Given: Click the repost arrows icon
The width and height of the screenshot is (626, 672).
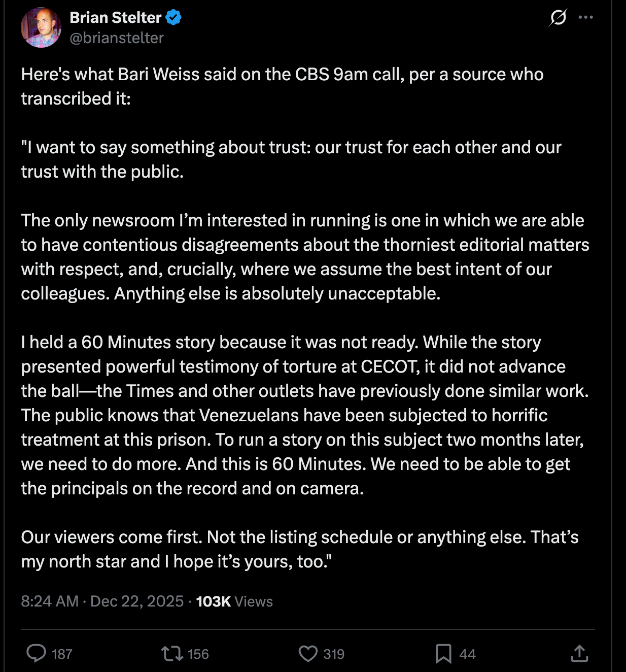Looking at the screenshot, I should pos(172,653).
